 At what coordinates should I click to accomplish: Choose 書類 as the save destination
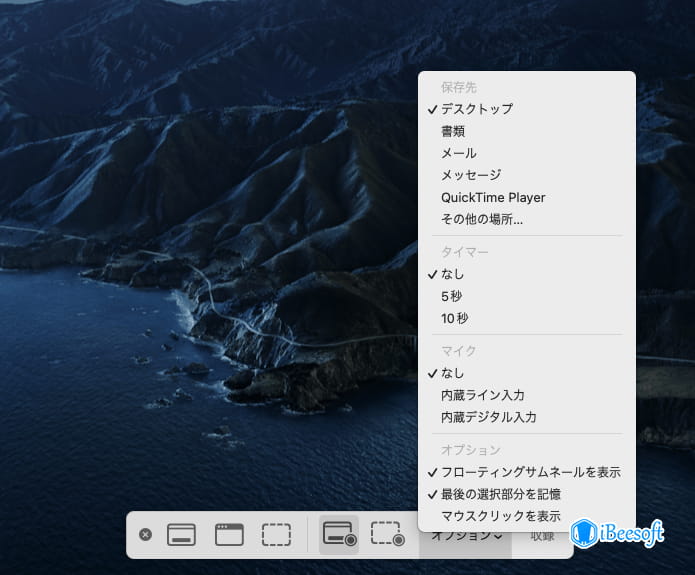pos(453,131)
